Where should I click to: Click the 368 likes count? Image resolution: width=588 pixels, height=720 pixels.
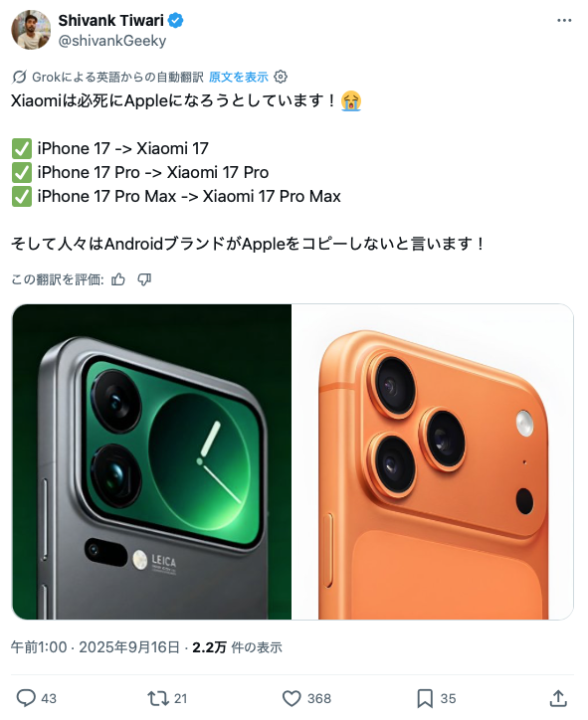[x=319, y=698]
